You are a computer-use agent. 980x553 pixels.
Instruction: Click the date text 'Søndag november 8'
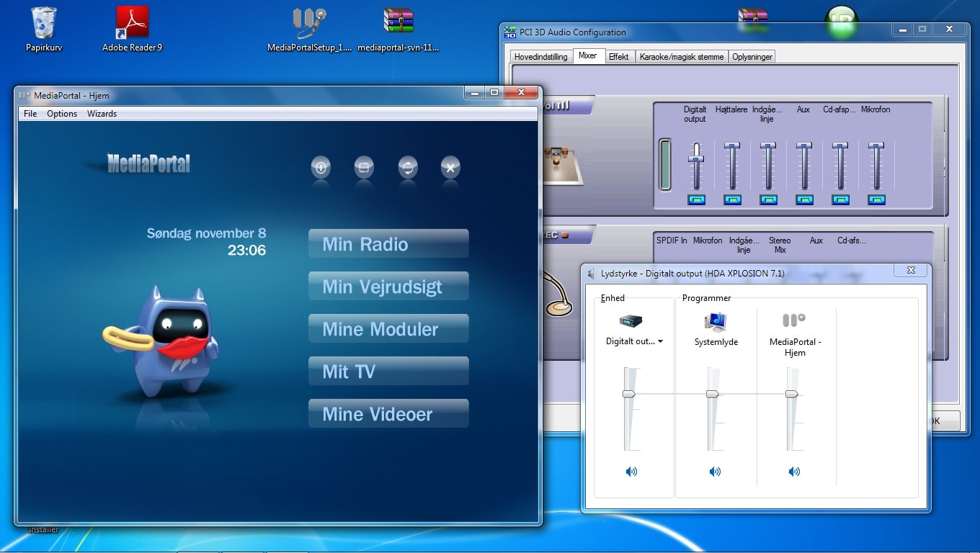point(206,233)
